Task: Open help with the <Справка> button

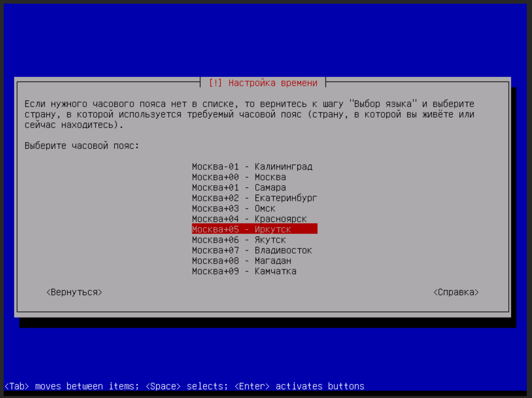Action: coord(456,292)
